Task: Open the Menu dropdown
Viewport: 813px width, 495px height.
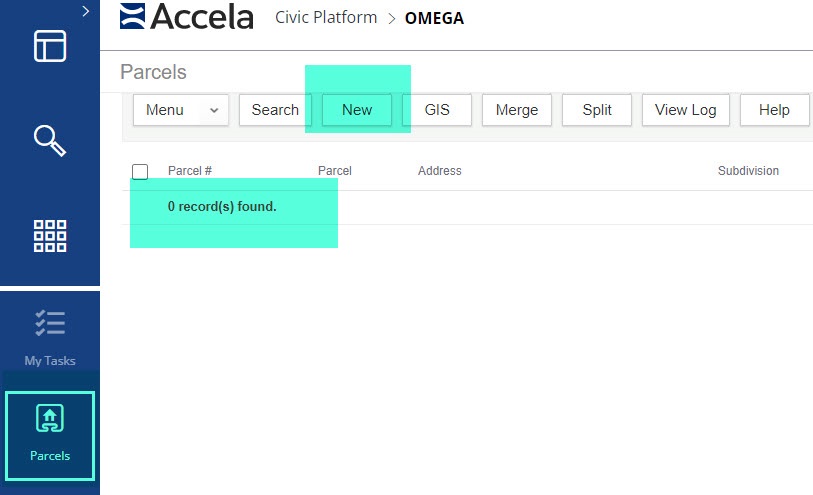Action: (x=181, y=110)
